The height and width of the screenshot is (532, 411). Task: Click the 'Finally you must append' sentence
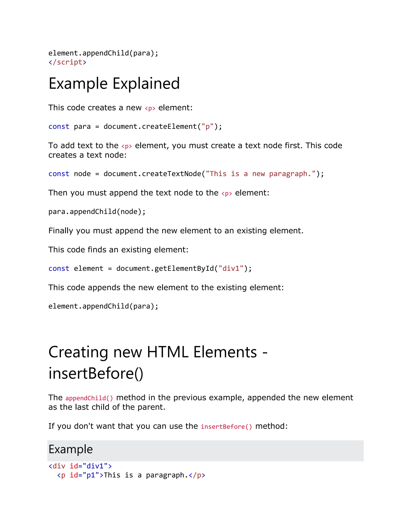tap(176, 231)
